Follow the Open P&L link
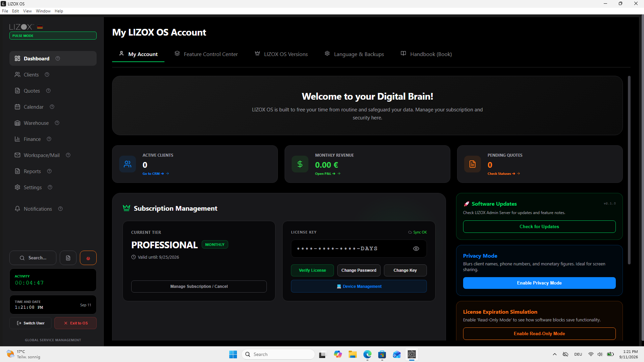 328,174
